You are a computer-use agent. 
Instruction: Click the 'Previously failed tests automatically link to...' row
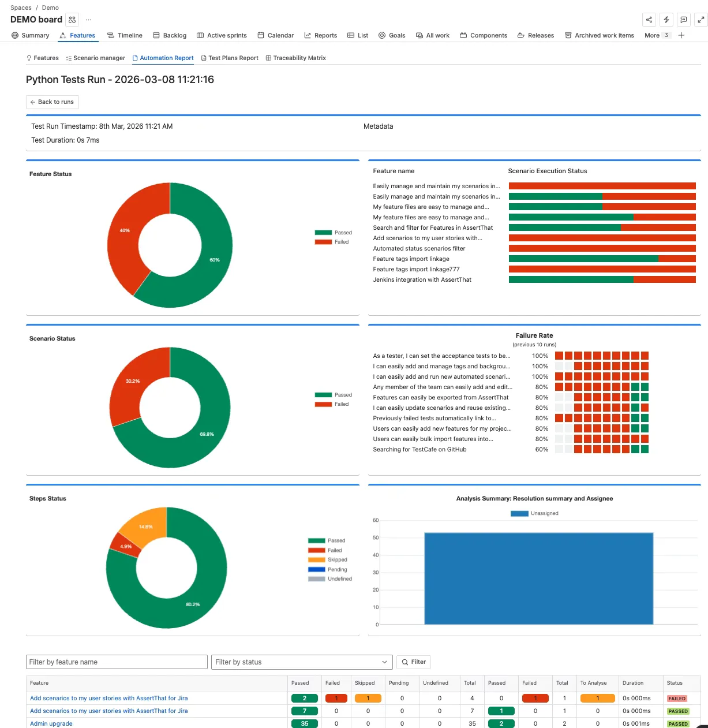[x=511, y=418]
